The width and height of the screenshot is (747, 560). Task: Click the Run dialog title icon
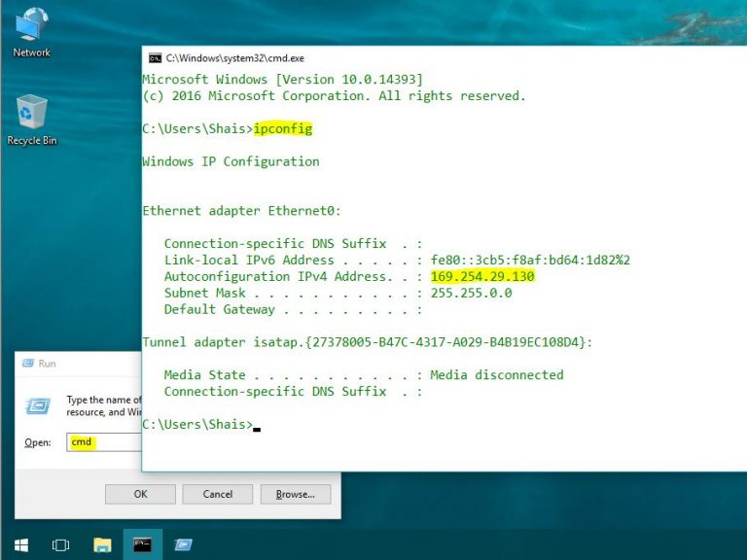pyautogui.click(x=28, y=364)
